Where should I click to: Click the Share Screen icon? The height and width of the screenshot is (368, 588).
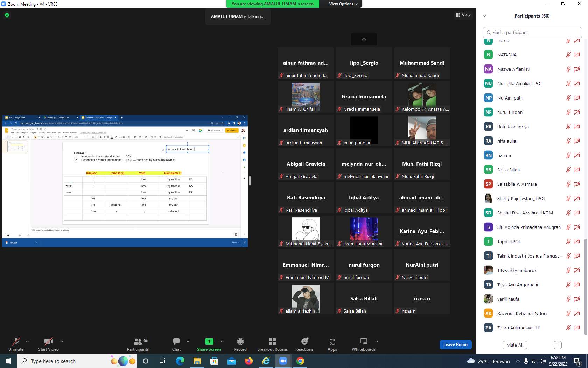click(x=209, y=341)
